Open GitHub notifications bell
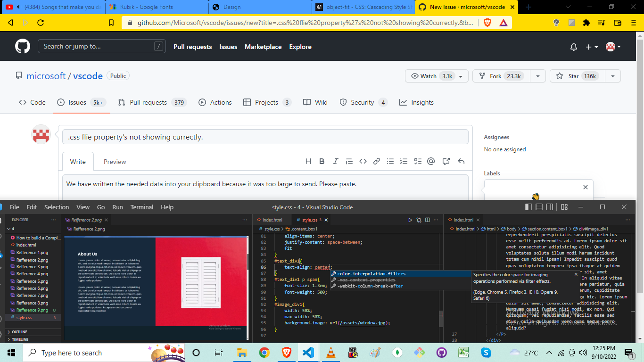Image resolution: width=644 pixels, height=362 pixels. (573, 46)
